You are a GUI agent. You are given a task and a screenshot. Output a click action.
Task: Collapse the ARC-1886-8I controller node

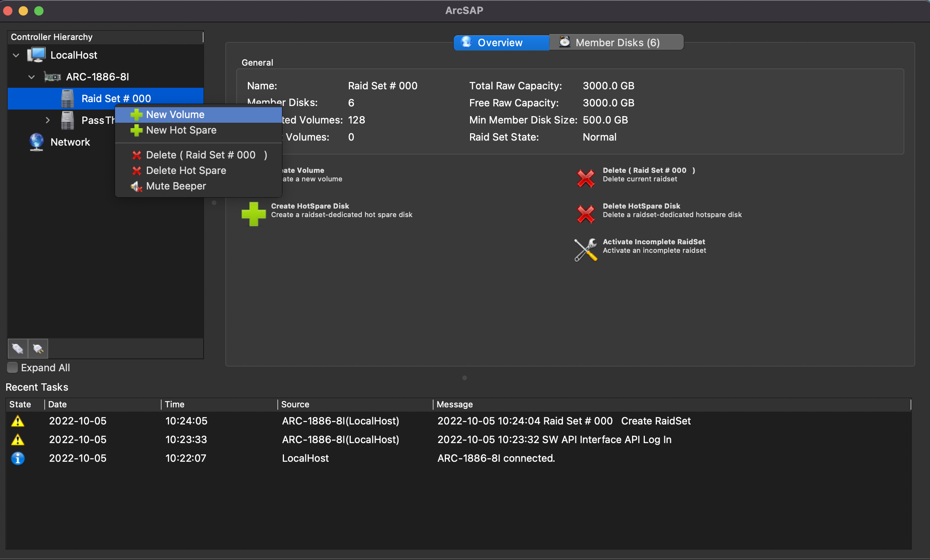(31, 77)
